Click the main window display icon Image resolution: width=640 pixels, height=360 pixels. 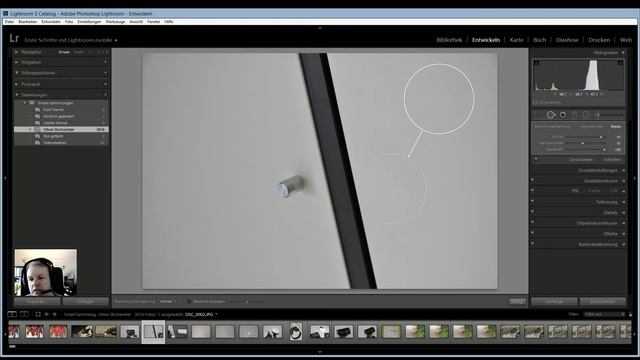click(x=12, y=314)
